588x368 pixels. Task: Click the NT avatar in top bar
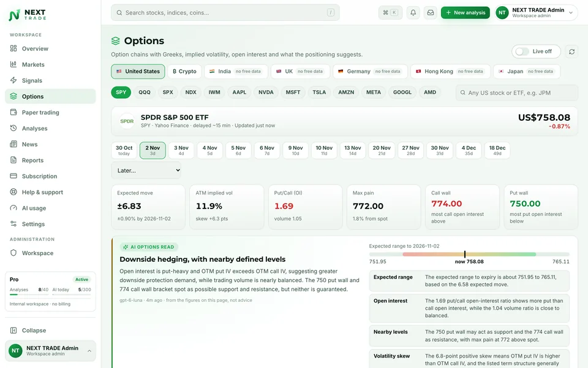502,13
